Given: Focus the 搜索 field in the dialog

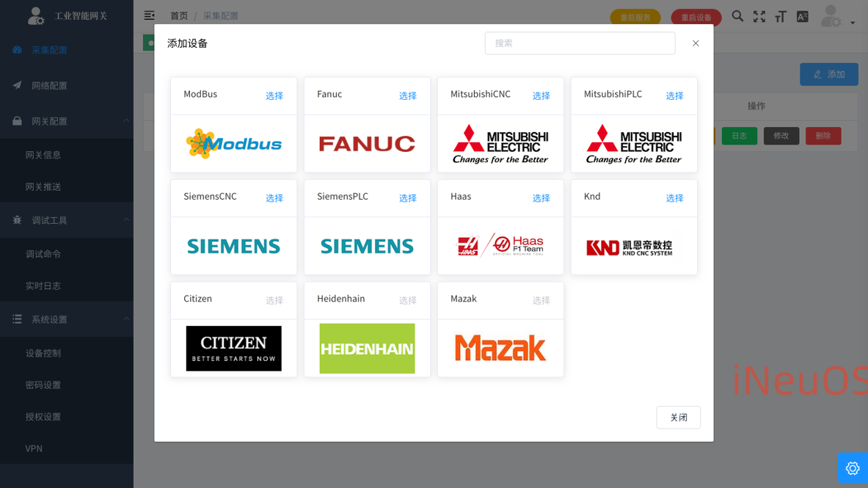Looking at the screenshot, I should (x=580, y=43).
